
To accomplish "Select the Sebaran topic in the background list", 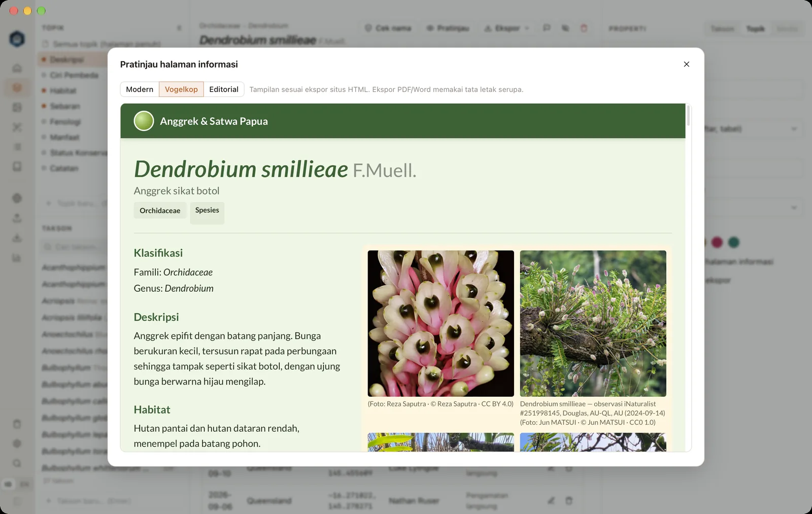I will (x=65, y=106).
